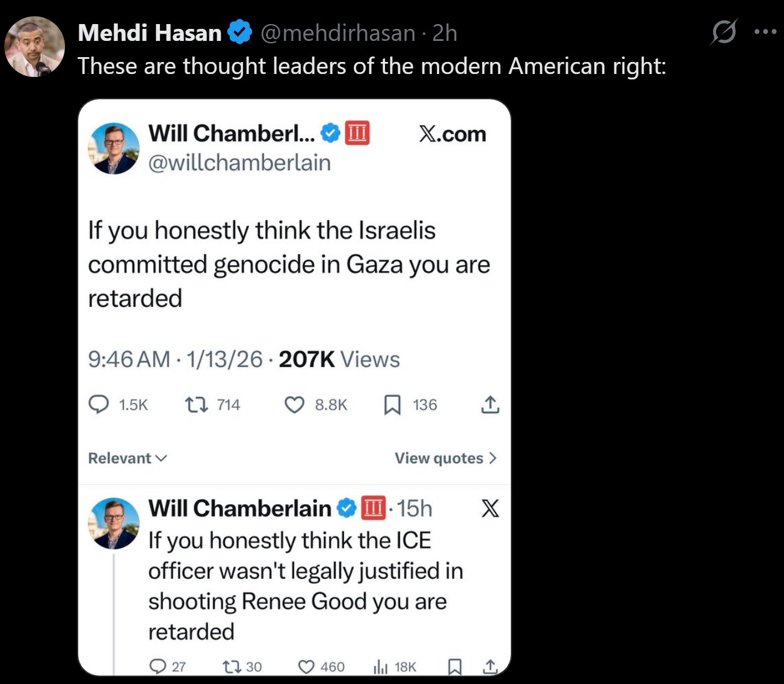Click the reply icon with 27
Viewport: 784px width, 684px height.
click(x=158, y=667)
